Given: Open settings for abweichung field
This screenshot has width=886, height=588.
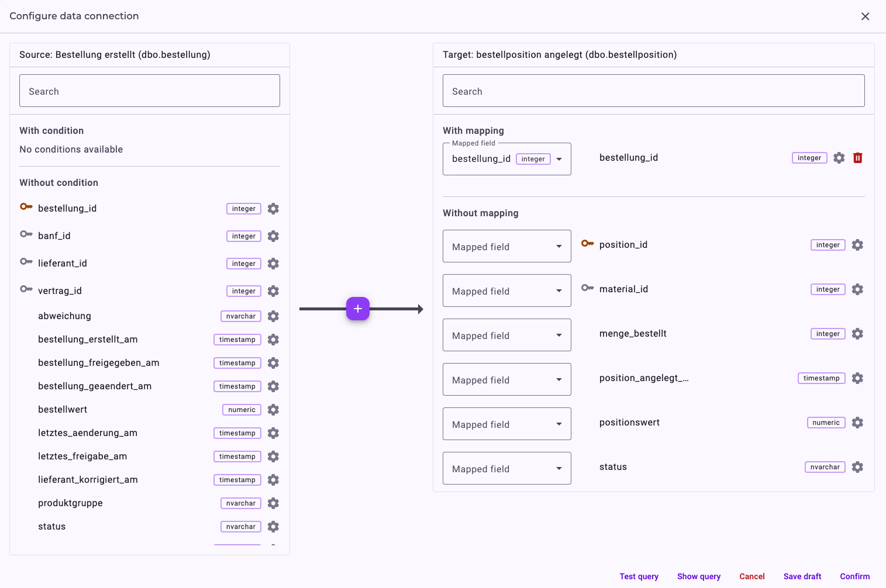Looking at the screenshot, I should coord(273,316).
